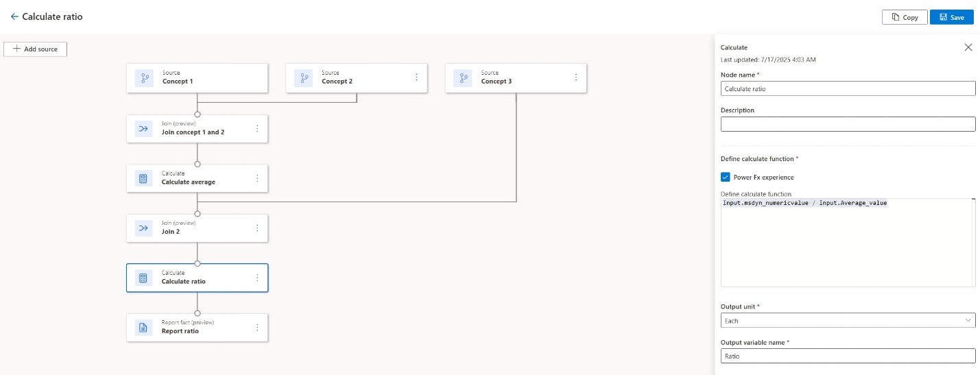Click the Join 2 node icon
This screenshot has height=375, width=980.
pos(143,228)
